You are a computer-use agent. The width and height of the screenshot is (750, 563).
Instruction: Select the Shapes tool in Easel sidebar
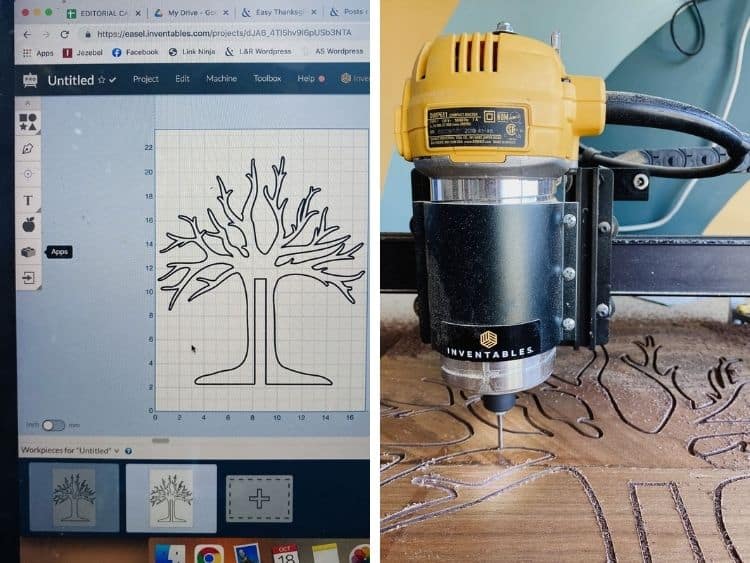(x=28, y=122)
